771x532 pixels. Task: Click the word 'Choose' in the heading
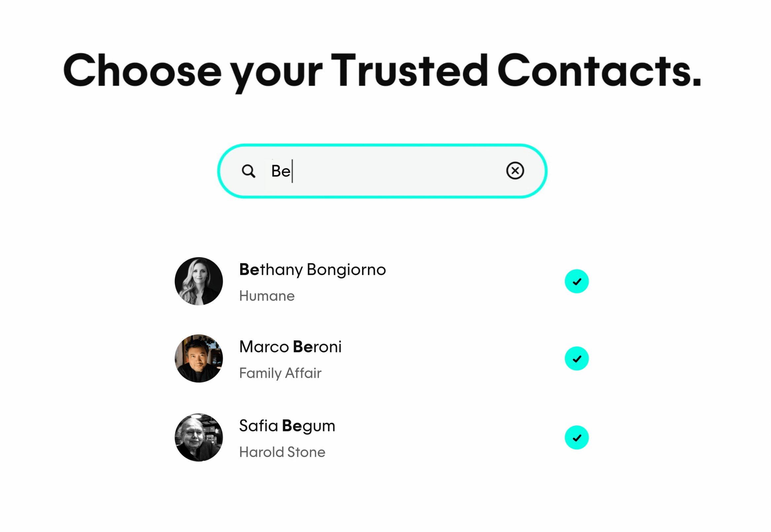(142, 71)
